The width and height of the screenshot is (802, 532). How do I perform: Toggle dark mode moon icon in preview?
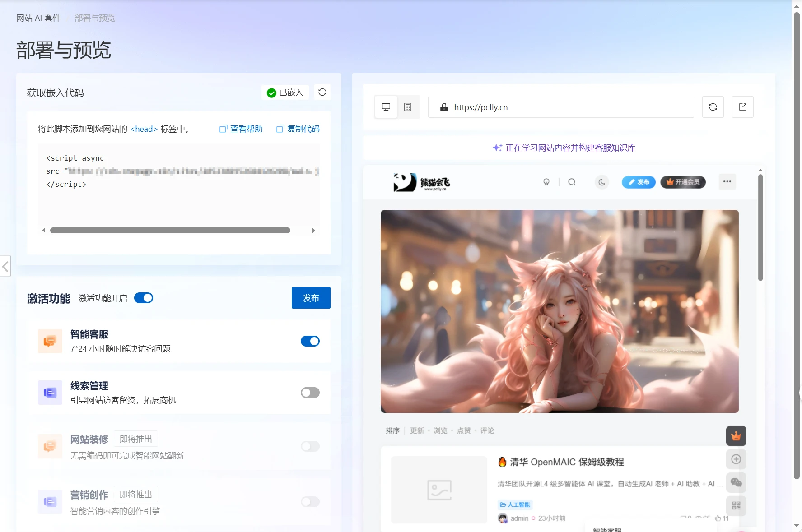pos(602,182)
